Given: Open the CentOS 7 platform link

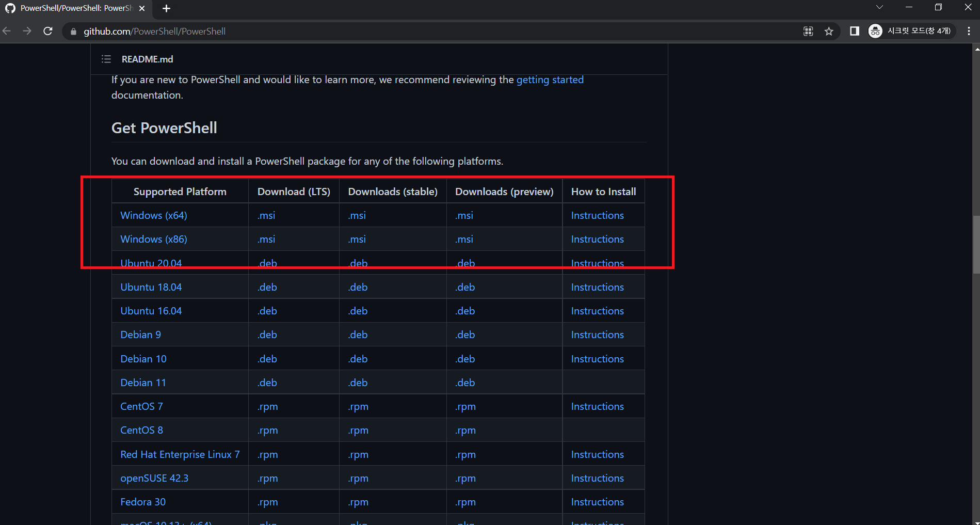Looking at the screenshot, I should pos(141,406).
